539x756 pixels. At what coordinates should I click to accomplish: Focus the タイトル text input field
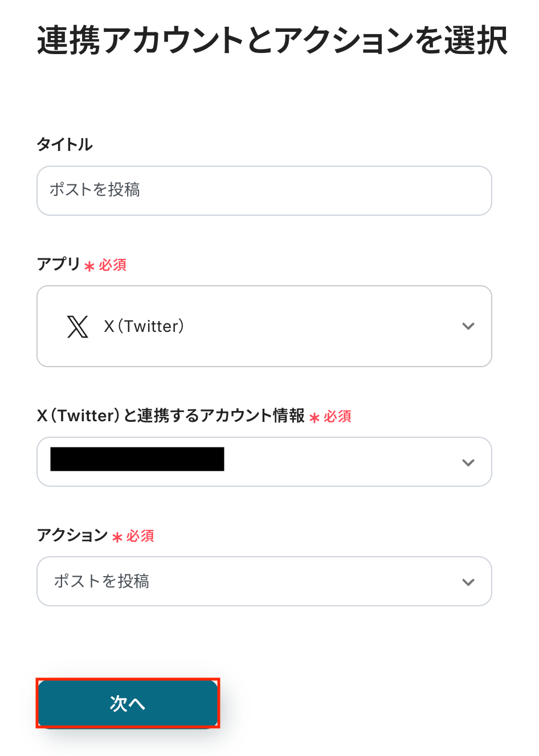pos(264,191)
